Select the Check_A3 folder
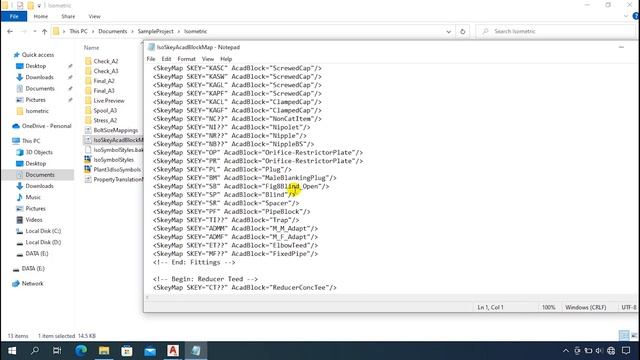This screenshot has height=360, width=640. coord(106,71)
